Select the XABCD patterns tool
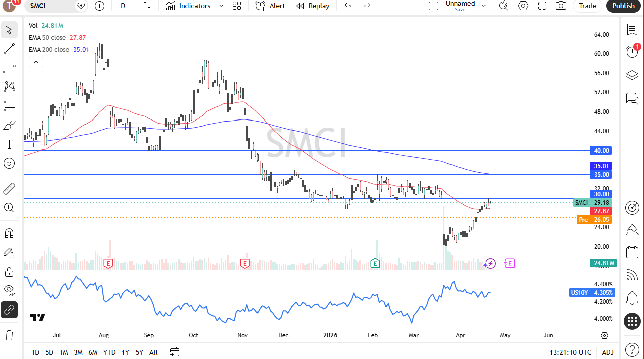Screen dimensions: 644x359 point(9,87)
